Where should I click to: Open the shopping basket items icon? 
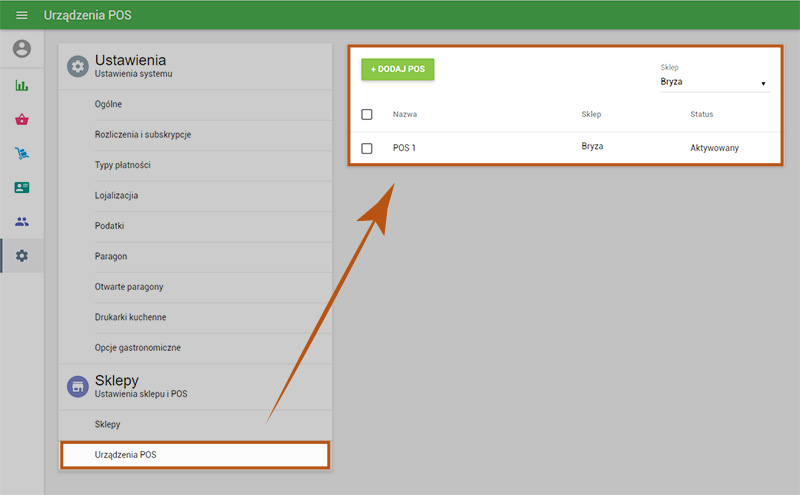[22, 119]
